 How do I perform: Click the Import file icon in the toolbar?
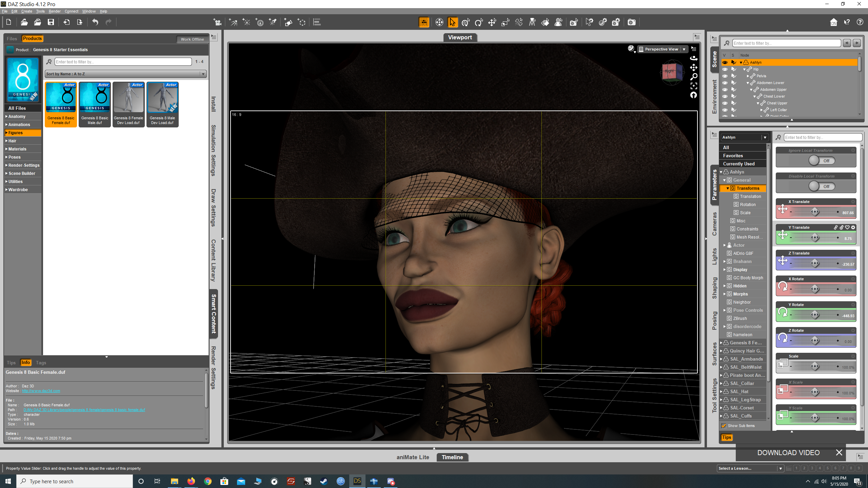pyautogui.click(x=66, y=22)
